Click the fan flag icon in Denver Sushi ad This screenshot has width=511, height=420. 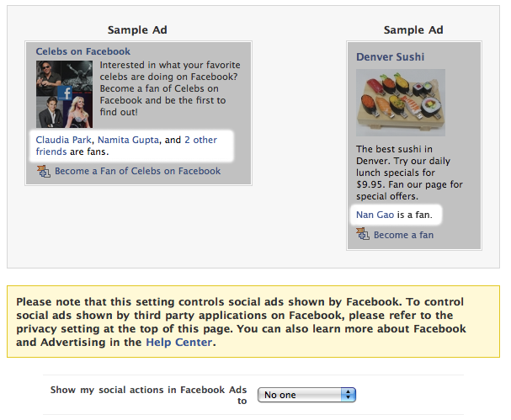pos(363,234)
